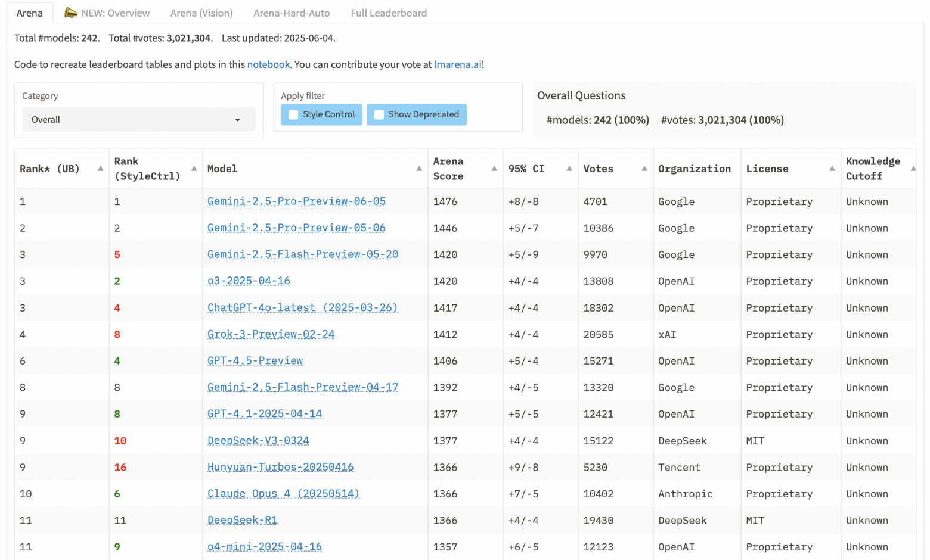This screenshot has height=560, width=930.
Task: Open the Category dropdown showing Overall
Action: click(139, 120)
